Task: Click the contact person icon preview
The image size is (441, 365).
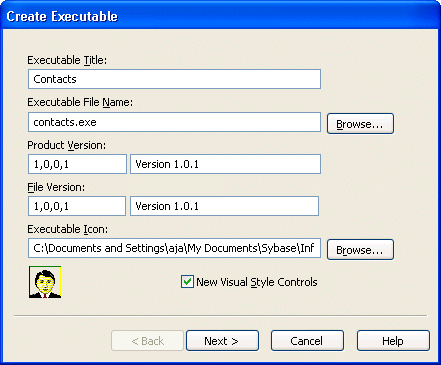Action: pyautogui.click(x=45, y=282)
